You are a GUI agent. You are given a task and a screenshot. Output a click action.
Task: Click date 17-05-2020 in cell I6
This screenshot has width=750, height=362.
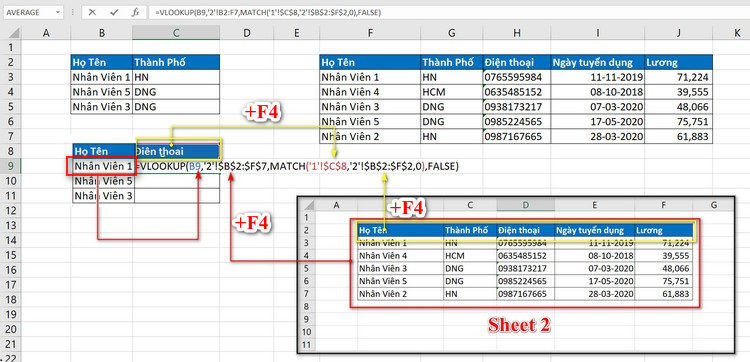[x=597, y=121]
